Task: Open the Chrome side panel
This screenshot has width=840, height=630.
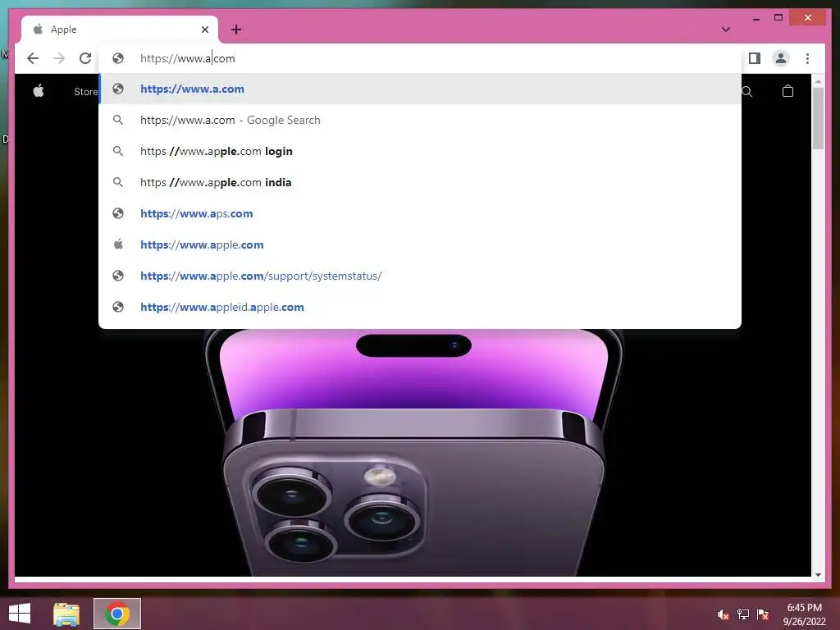Action: tap(755, 58)
